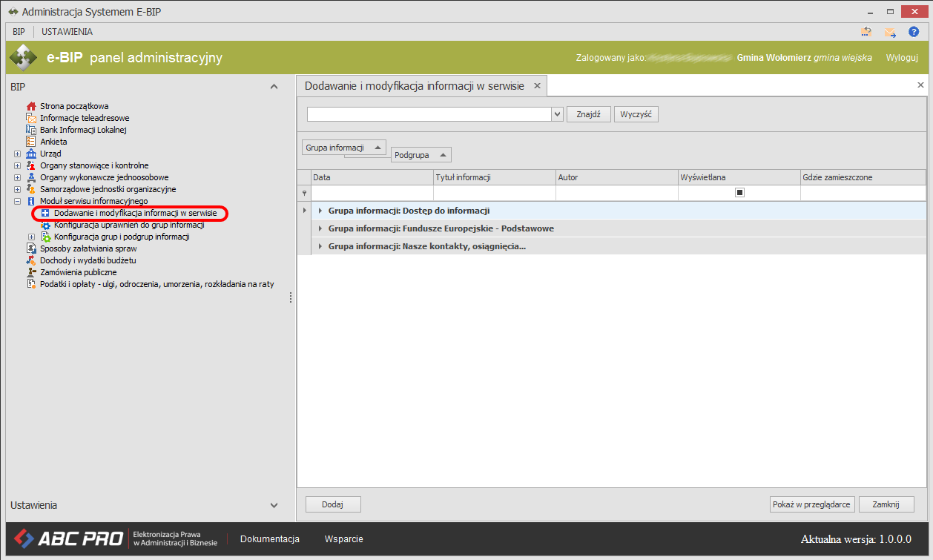Screen dimensions: 933x560
Task: Click the Bank Informacji Lokalnej icon
Action: [31, 130]
